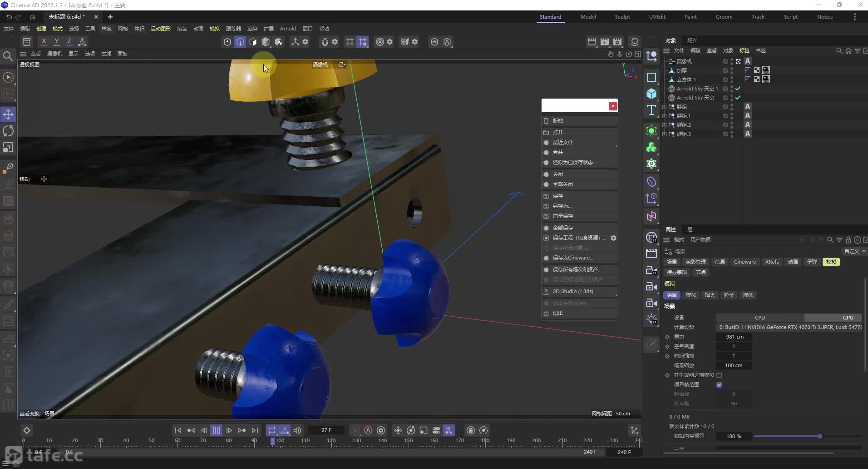
Task: Open 保存工程 options gear in file menu
Action: tap(613, 238)
